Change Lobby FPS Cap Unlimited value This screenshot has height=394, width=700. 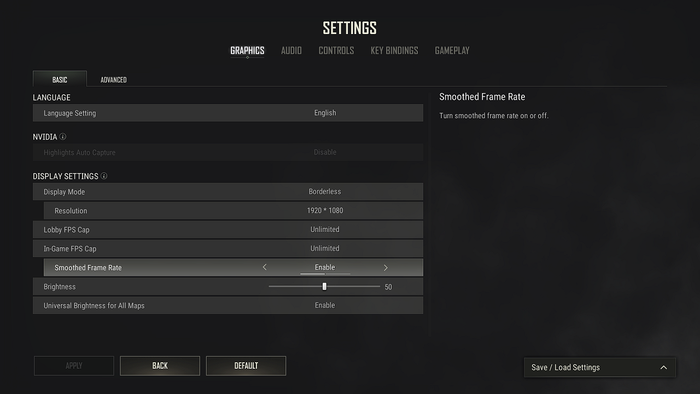(x=325, y=229)
